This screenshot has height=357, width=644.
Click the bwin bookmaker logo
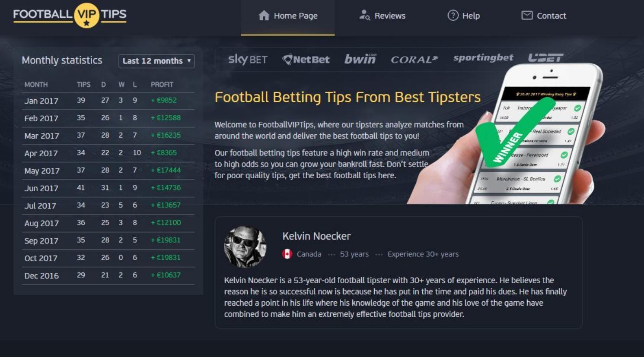coord(360,59)
